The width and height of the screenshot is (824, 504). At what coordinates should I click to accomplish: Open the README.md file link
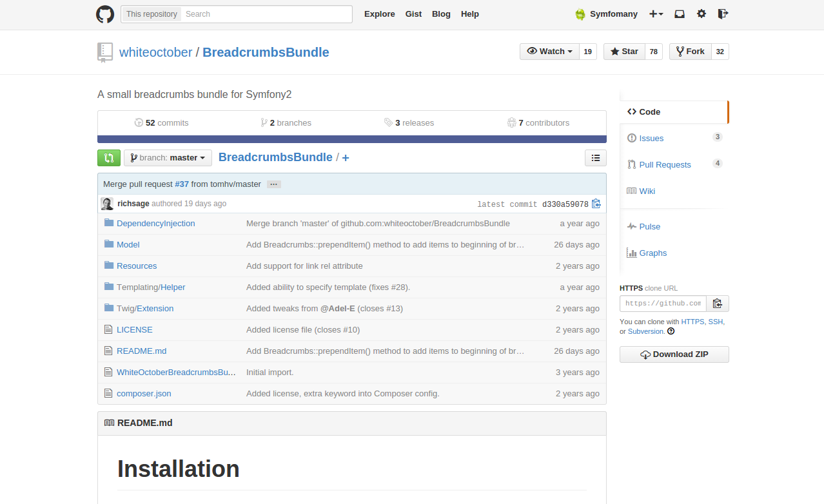[142, 351]
